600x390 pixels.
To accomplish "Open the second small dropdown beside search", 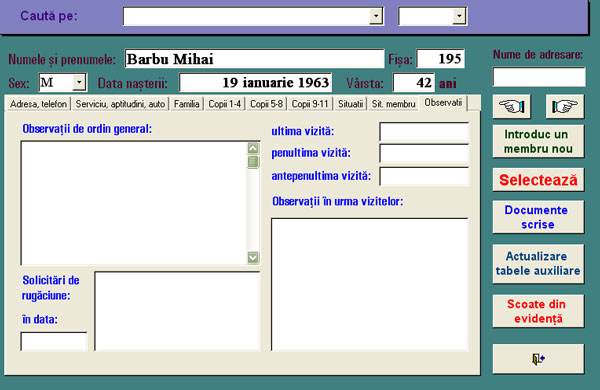I will (x=459, y=16).
